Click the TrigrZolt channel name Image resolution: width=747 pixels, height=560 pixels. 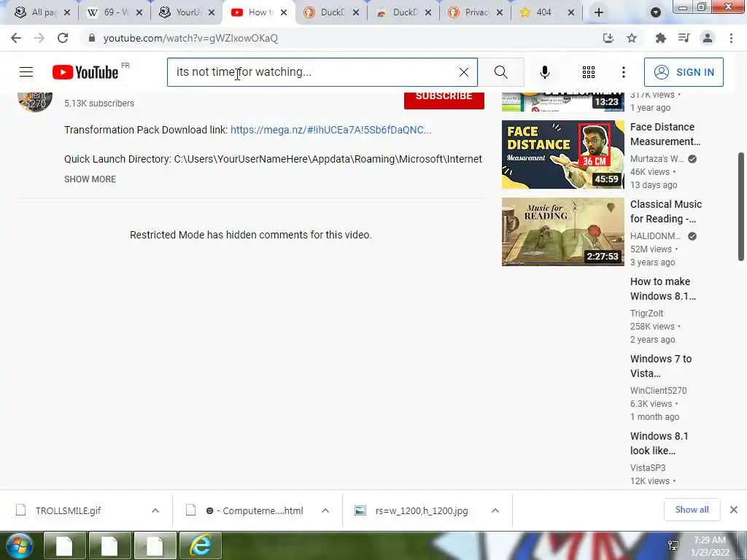click(646, 314)
